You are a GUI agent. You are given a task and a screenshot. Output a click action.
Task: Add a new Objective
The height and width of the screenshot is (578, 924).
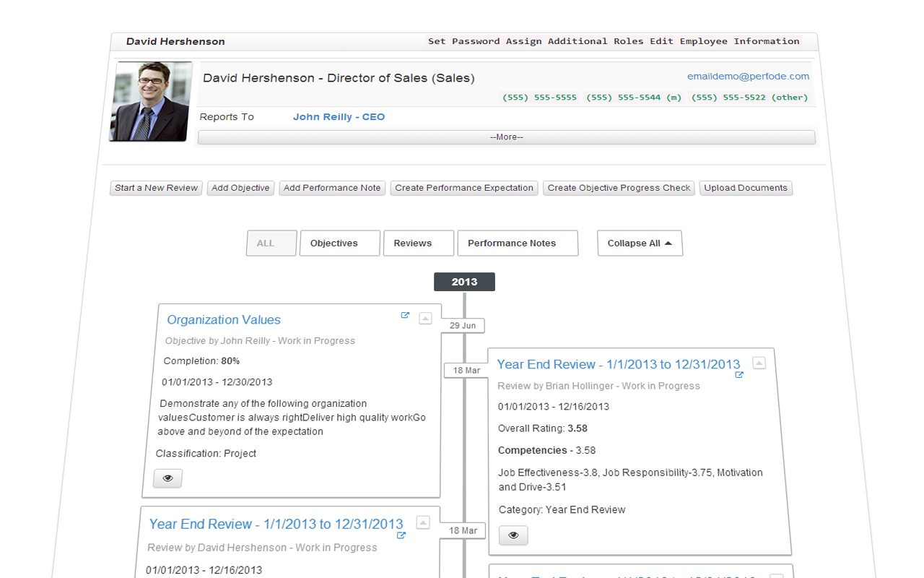click(240, 188)
